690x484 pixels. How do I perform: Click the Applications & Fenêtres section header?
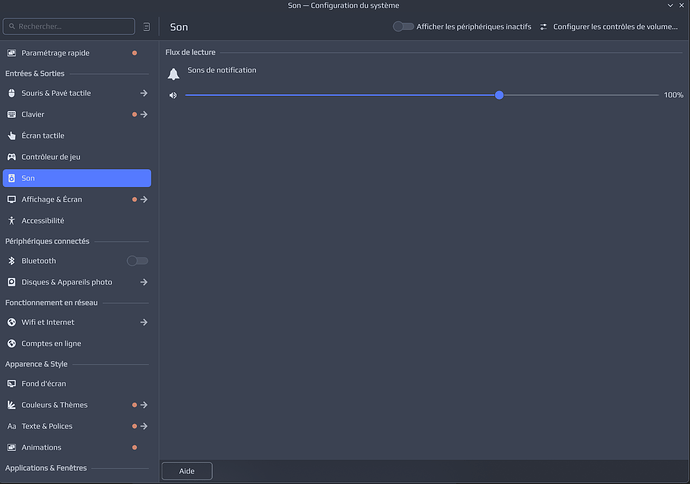tap(46, 468)
